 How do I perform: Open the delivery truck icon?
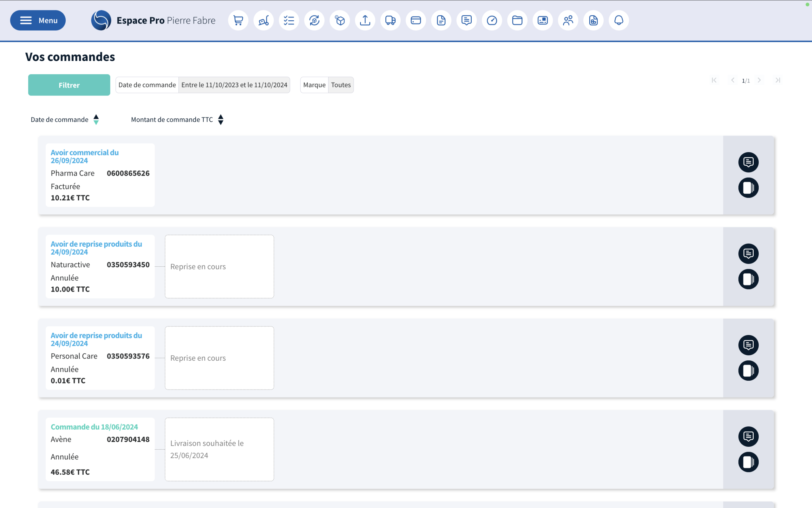point(390,21)
